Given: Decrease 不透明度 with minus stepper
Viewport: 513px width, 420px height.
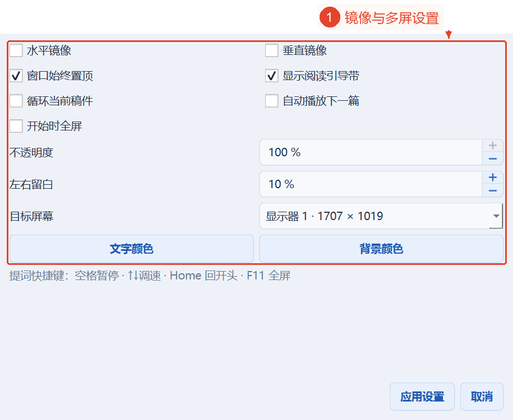Looking at the screenshot, I should coord(493,158).
